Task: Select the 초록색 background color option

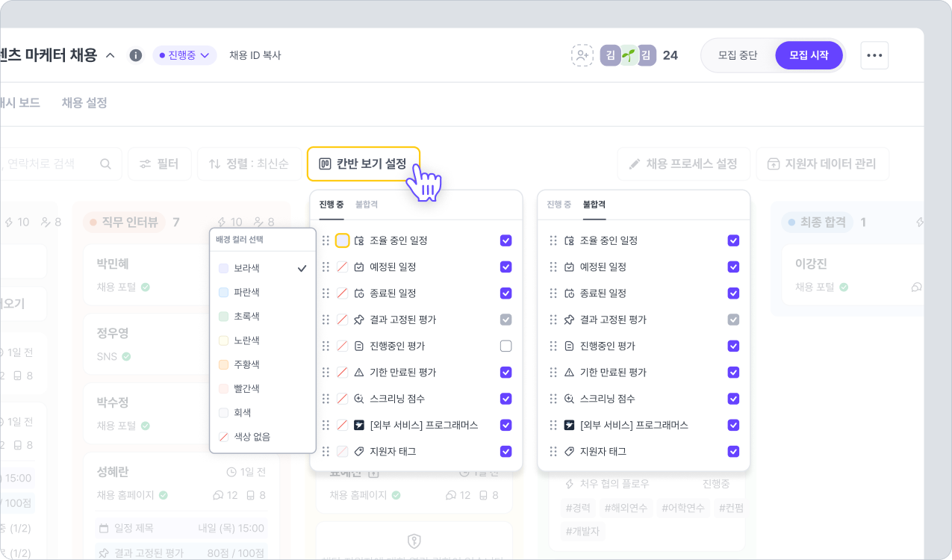Action: pos(246,317)
